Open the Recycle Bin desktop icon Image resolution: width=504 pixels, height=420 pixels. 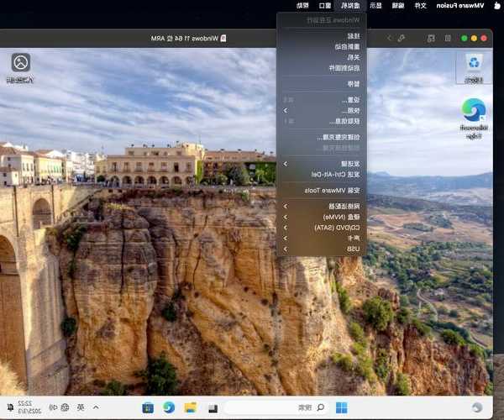point(474,68)
